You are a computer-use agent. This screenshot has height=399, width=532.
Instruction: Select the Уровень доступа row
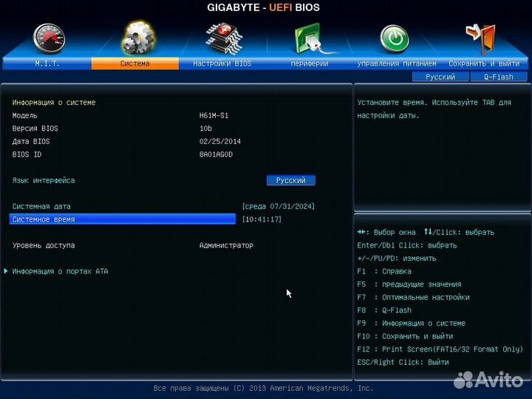pyautogui.click(x=44, y=245)
